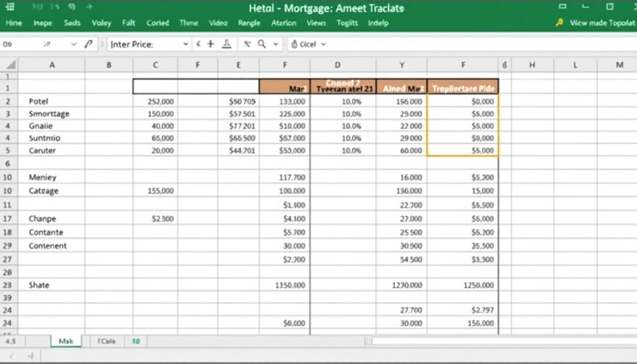Open the Inepe ribbon tab
Screen dimensions: 637x364
coord(43,23)
